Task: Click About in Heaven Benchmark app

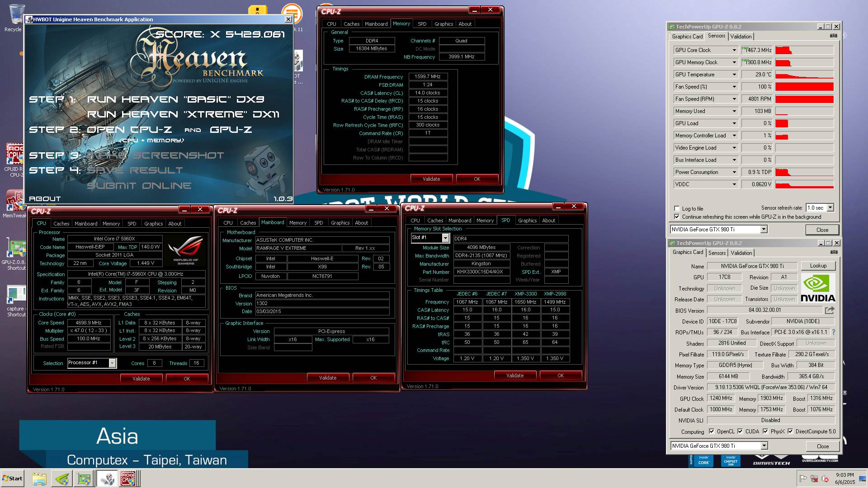Action: click(x=45, y=199)
